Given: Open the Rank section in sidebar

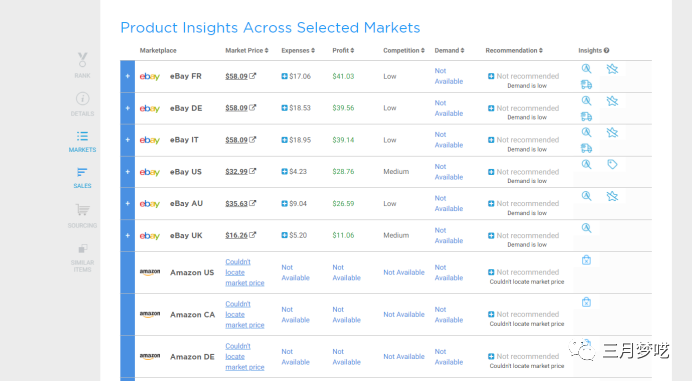Looking at the screenshot, I should tap(82, 65).
